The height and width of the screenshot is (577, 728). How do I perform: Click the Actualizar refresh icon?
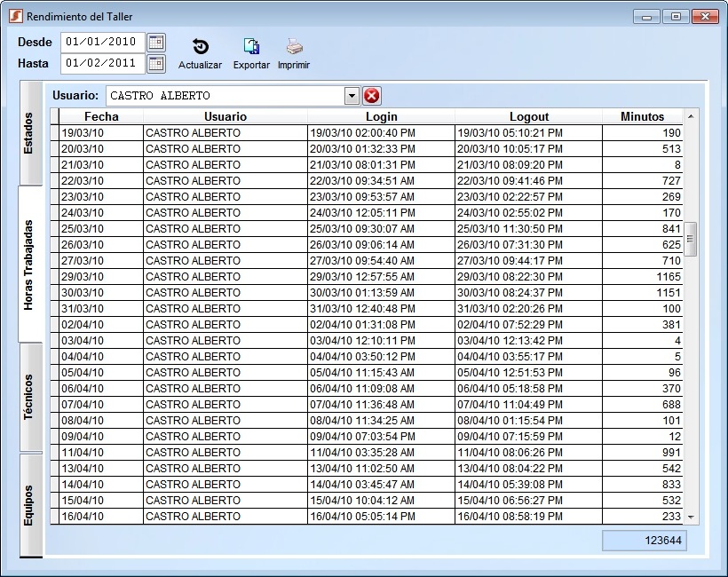click(201, 48)
